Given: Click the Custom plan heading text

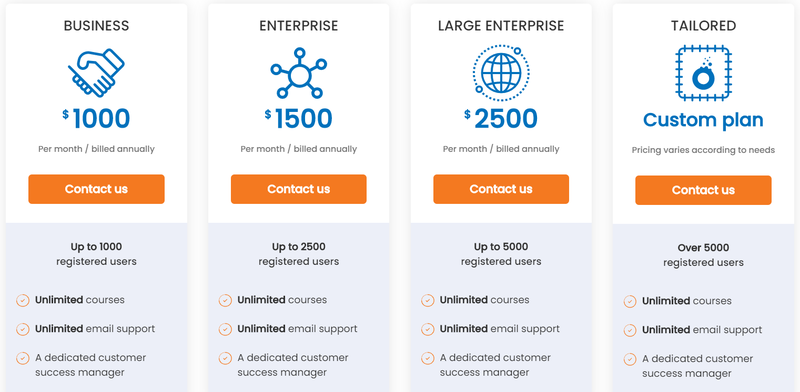Looking at the screenshot, I should coord(703,120).
